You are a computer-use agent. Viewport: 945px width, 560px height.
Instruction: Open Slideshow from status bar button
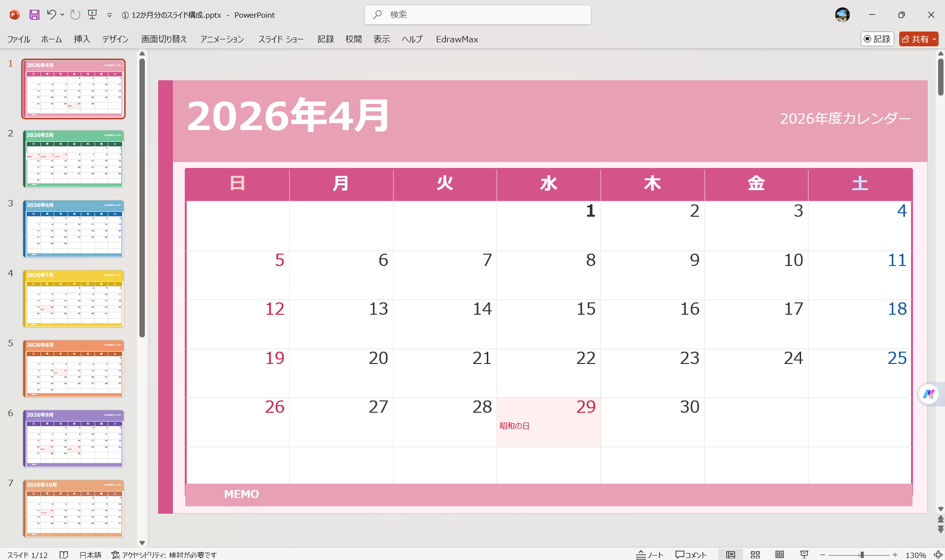804,555
